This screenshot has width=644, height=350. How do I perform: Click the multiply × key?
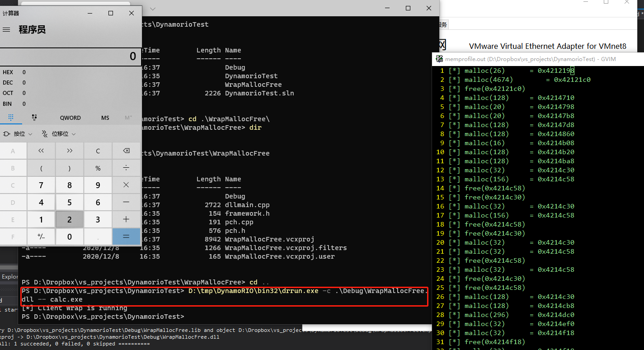pos(126,185)
